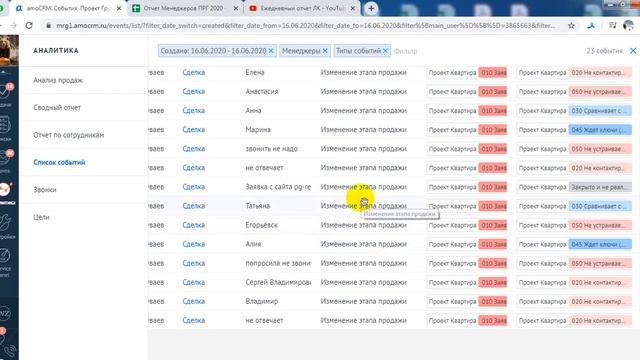
Task: Click Изменение этапа продажи in the Елена row
Action: point(363,72)
